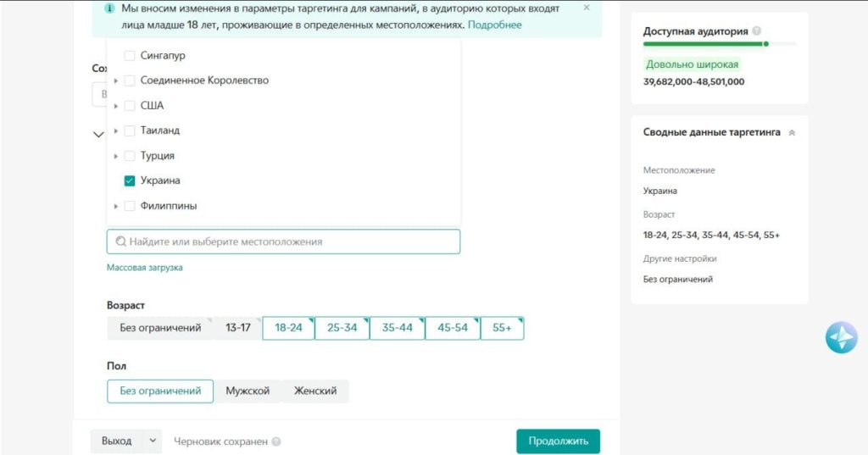Image resolution: width=868 pixels, height=455 pixels.
Task: Tick the США checkbox
Action: 130,106
